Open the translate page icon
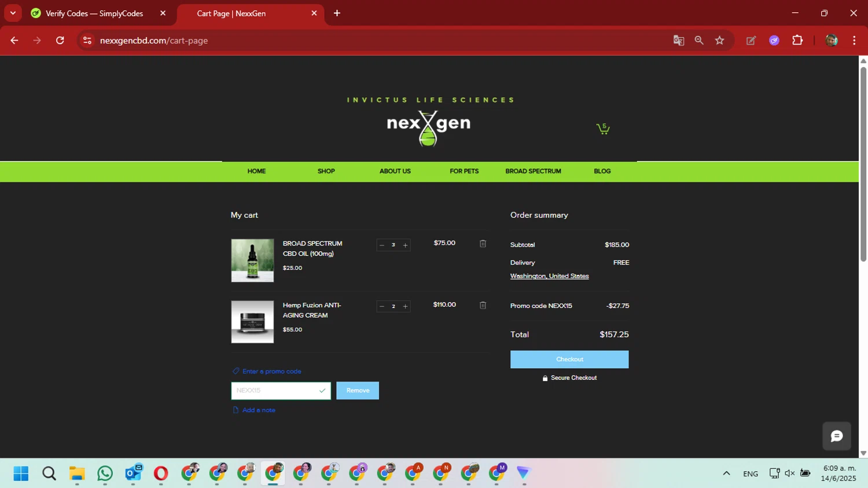Image resolution: width=868 pixels, height=488 pixels. (x=679, y=41)
